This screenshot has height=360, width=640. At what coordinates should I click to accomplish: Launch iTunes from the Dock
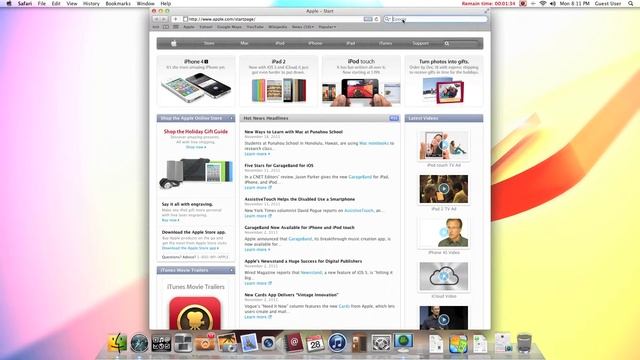(337, 343)
